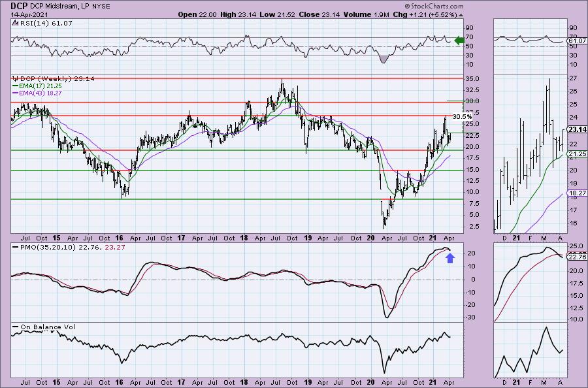Click the On Balance Vol panel label

[48, 327]
